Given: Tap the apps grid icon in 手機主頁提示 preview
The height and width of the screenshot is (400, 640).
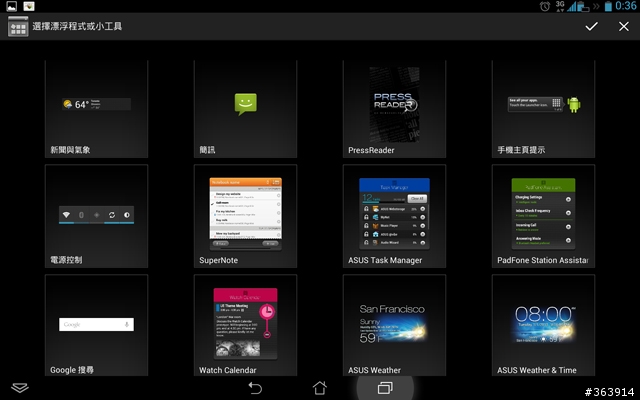Looking at the screenshot, I should pos(556,102).
